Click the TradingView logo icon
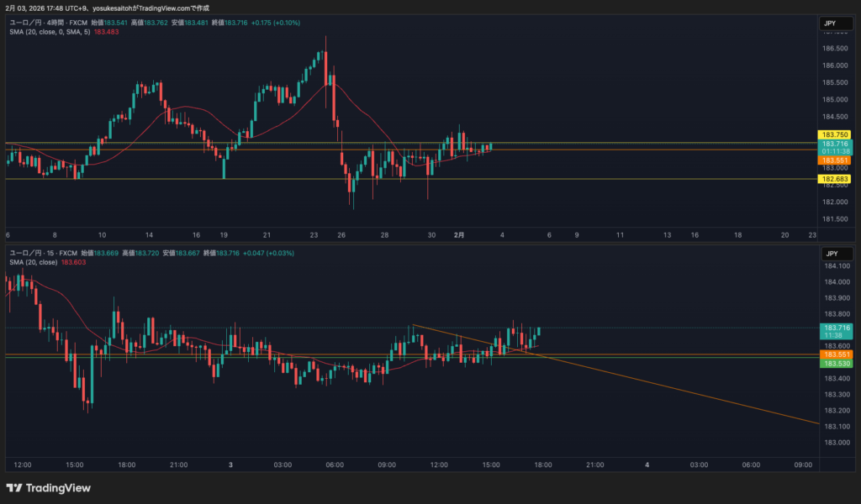The image size is (861, 504). pyautogui.click(x=14, y=488)
